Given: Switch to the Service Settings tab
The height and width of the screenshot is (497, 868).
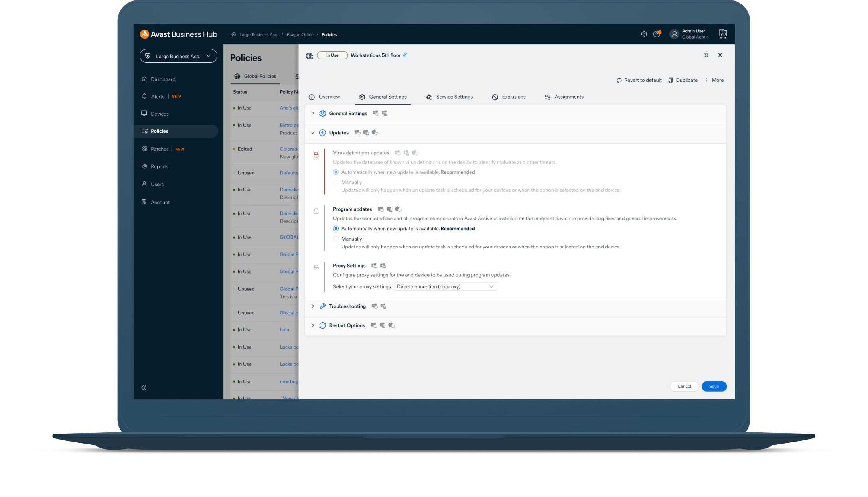Looking at the screenshot, I should pyautogui.click(x=451, y=97).
